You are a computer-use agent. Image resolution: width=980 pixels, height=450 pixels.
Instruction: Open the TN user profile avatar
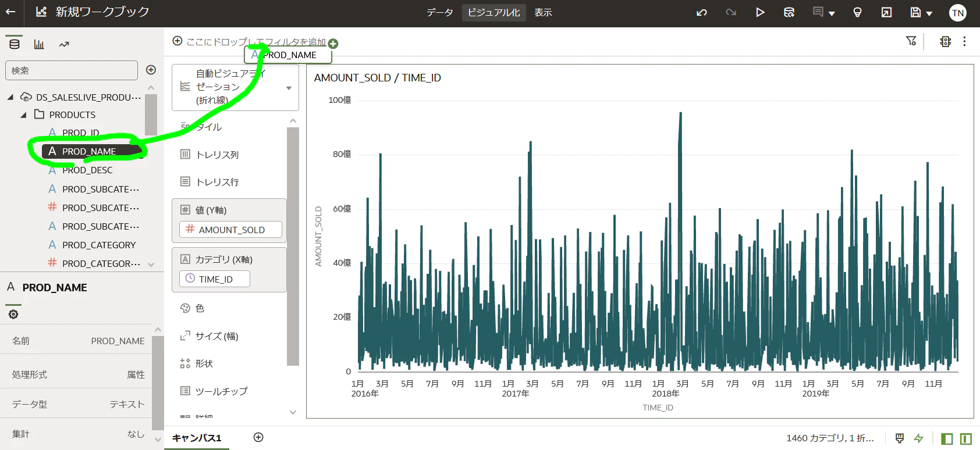(x=958, y=13)
